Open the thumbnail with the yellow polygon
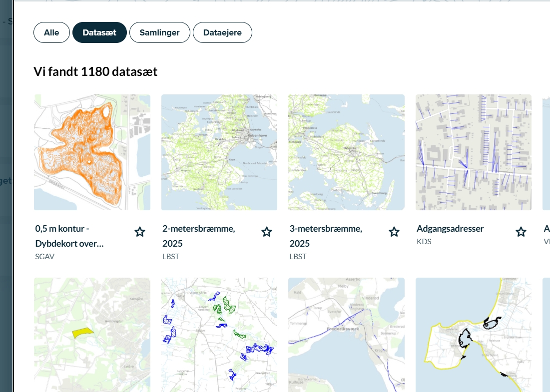This screenshot has height=392, width=550. tap(92, 335)
